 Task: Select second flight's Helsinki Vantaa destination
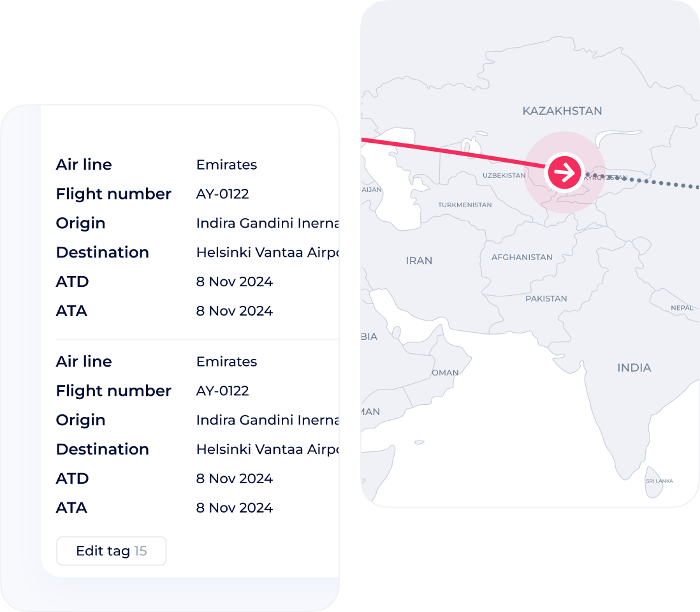point(267,449)
